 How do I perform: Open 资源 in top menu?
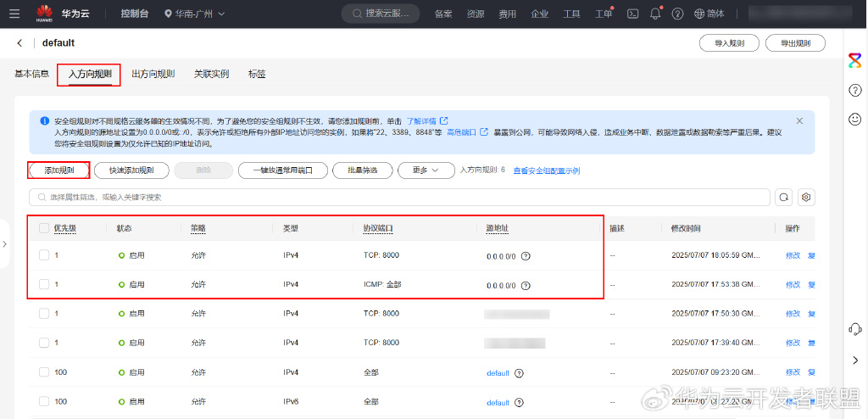click(476, 14)
